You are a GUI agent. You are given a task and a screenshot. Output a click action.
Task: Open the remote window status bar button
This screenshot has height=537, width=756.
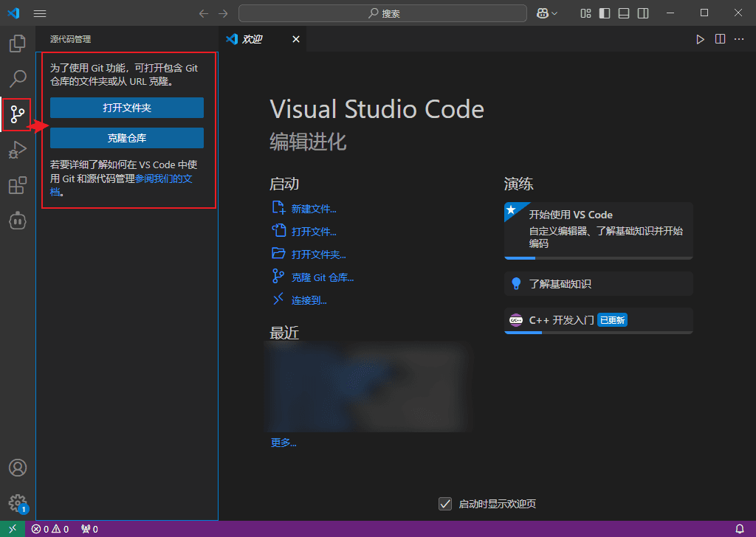coord(13,529)
